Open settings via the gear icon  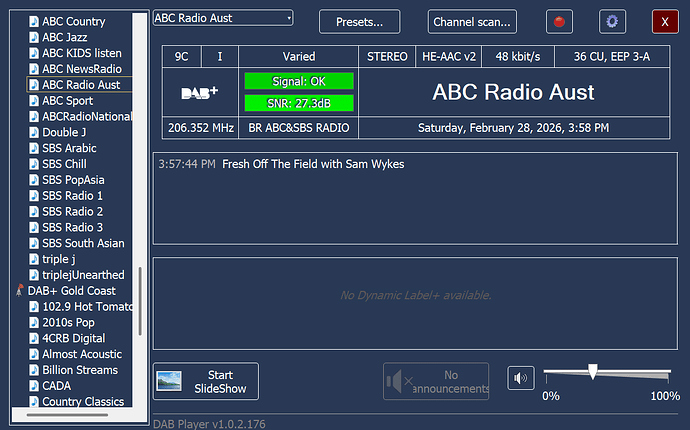pyautogui.click(x=613, y=21)
